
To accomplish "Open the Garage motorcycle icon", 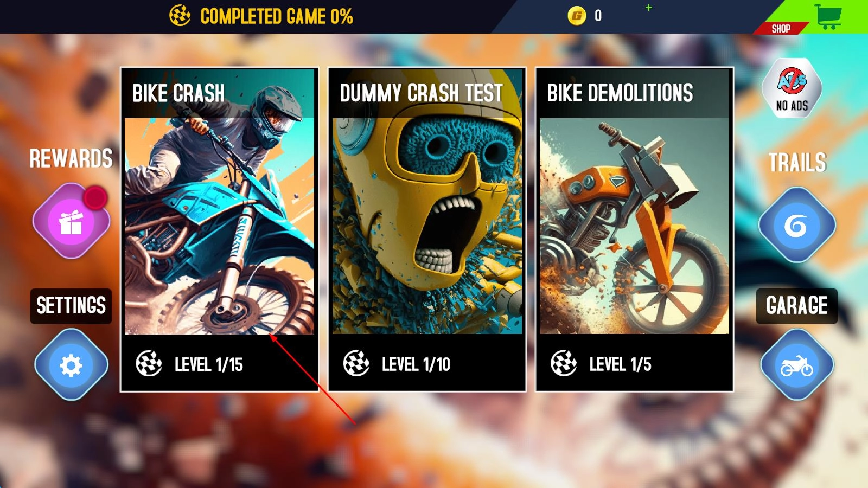I will click(x=796, y=365).
